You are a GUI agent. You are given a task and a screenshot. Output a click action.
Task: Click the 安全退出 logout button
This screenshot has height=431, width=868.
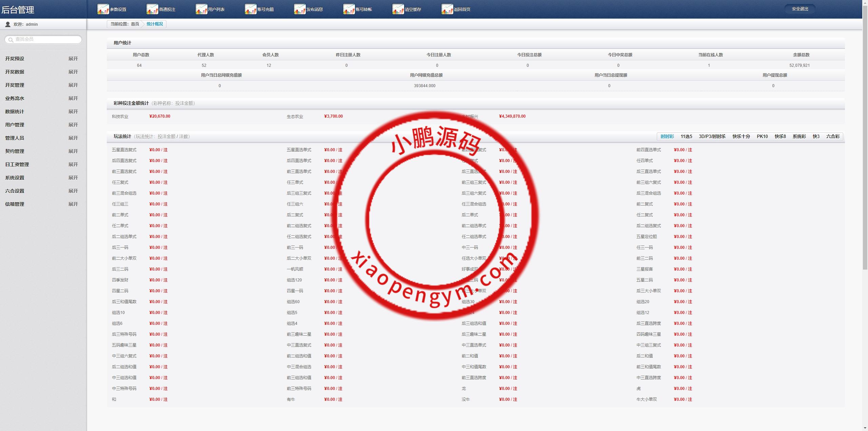click(800, 9)
